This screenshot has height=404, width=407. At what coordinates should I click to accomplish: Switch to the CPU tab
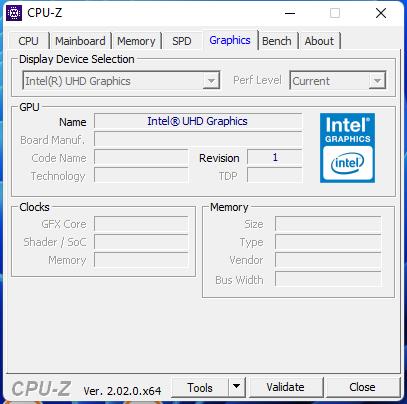tap(29, 41)
